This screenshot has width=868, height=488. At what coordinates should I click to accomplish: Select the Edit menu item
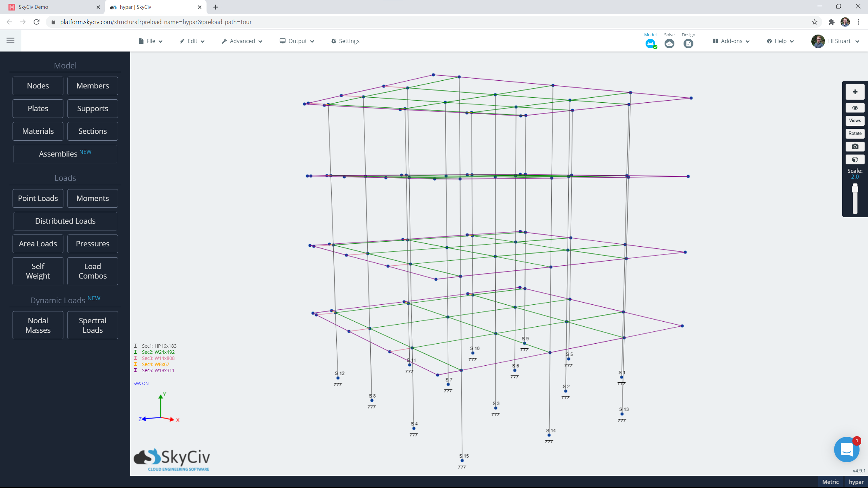[x=191, y=41]
